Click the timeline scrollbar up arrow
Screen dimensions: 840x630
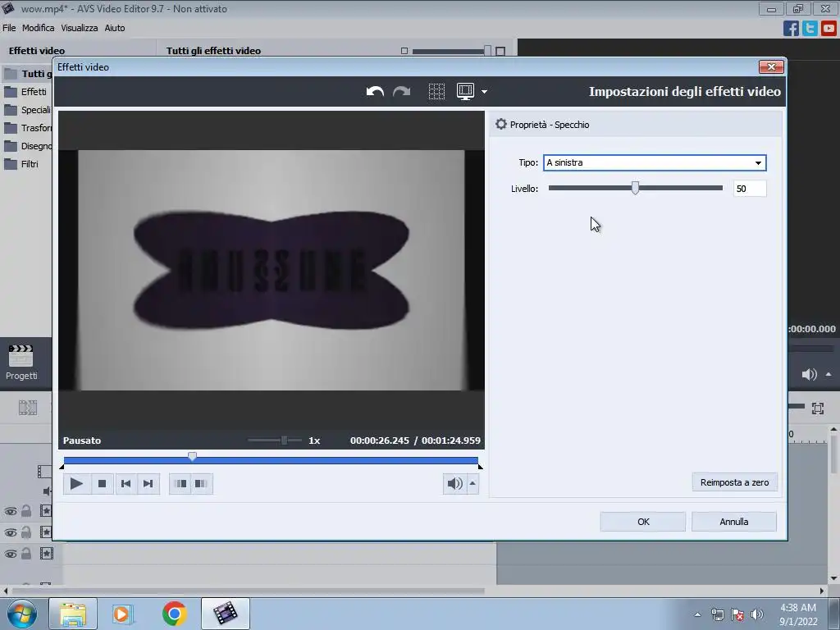833,430
